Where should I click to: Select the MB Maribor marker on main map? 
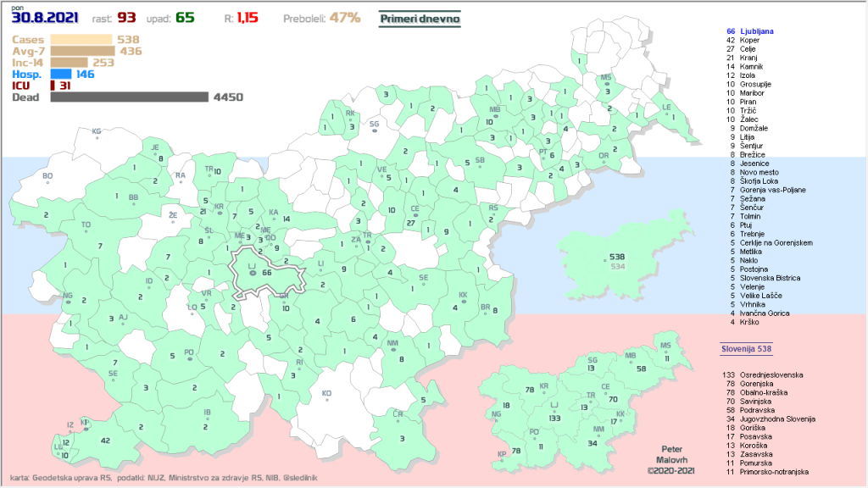494,115
